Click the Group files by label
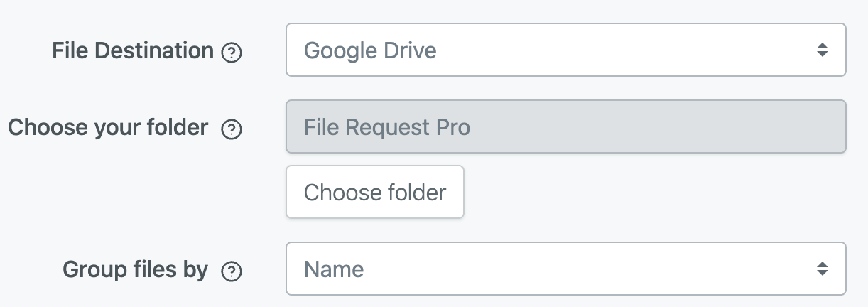 coord(136,269)
